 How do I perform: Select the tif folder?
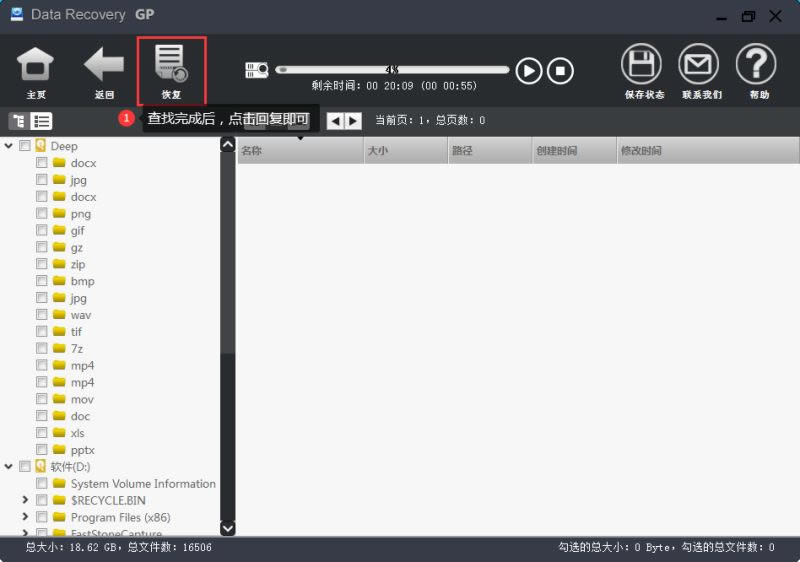[x=76, y=331]
